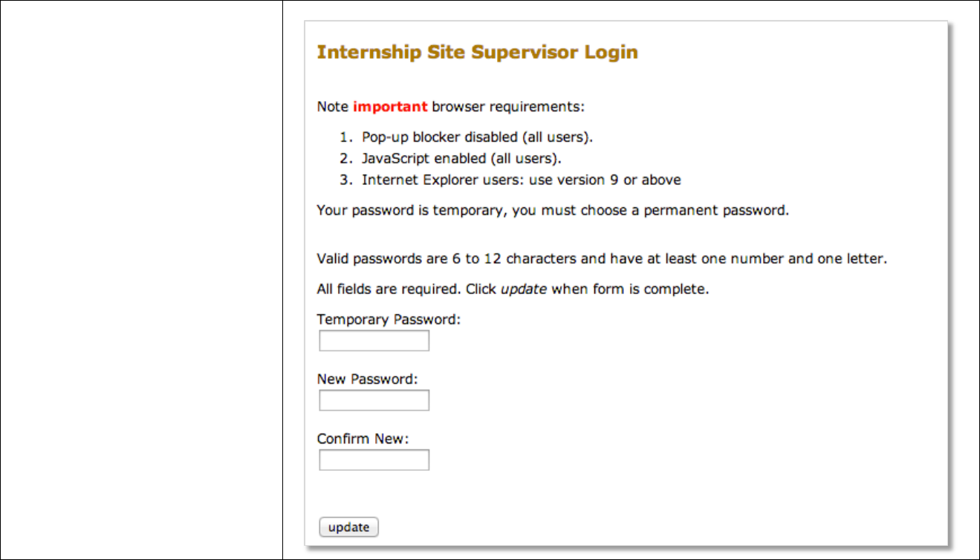Screen dimensions: 980x560
Task: Click the JavaScript enabled requirement line
Action: (x=461, y=158)
